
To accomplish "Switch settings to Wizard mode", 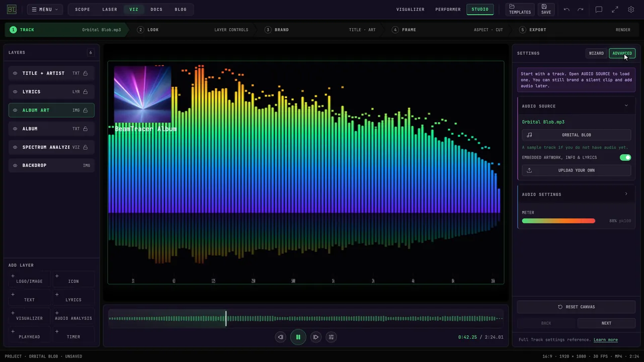I will coord(596,53).
